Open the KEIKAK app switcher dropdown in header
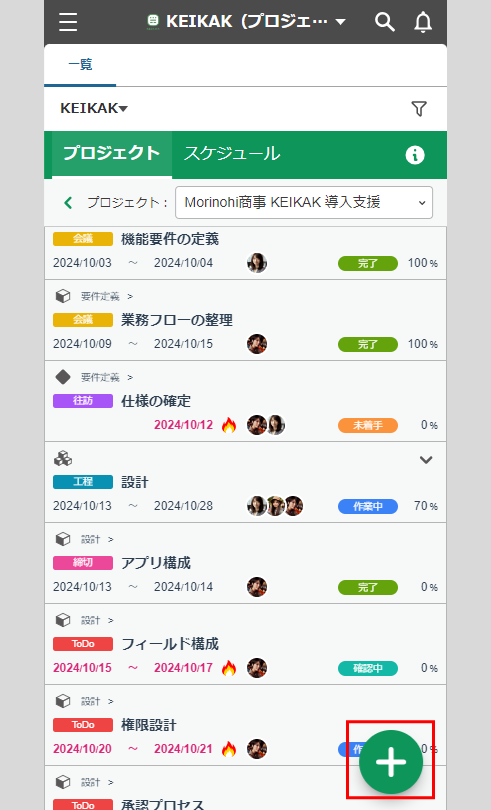This screenshot has width=491, height=810. 247,22
